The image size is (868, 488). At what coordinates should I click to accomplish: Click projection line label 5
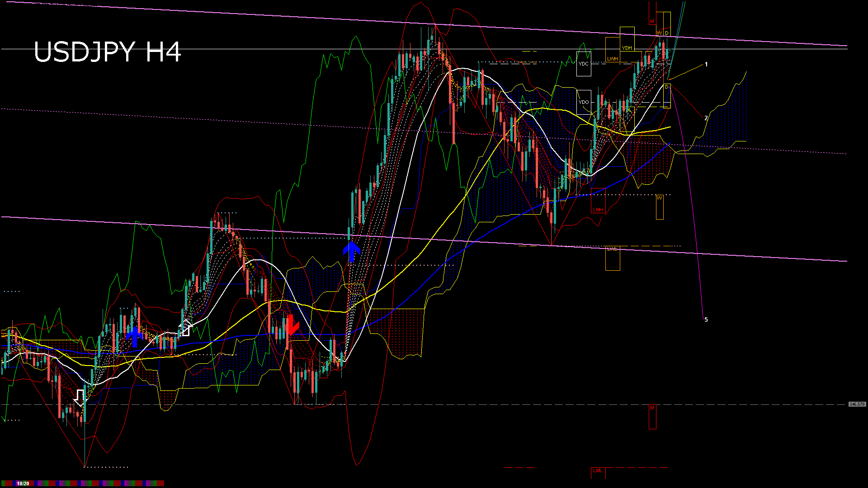[706, 320]
